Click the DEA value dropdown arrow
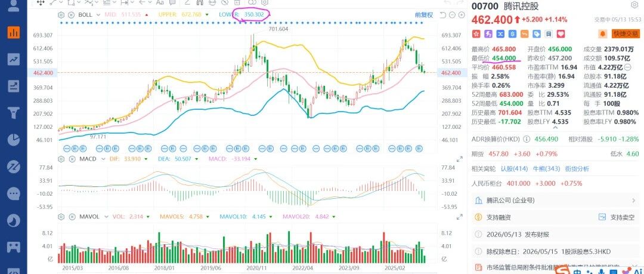 pos(197,159)
